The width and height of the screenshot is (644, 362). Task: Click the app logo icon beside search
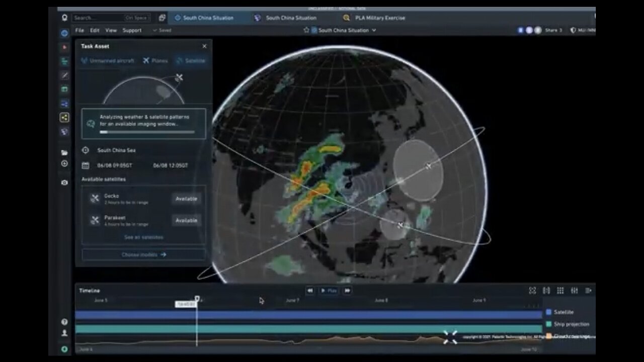pyautogui.click(x=64, y=18)
